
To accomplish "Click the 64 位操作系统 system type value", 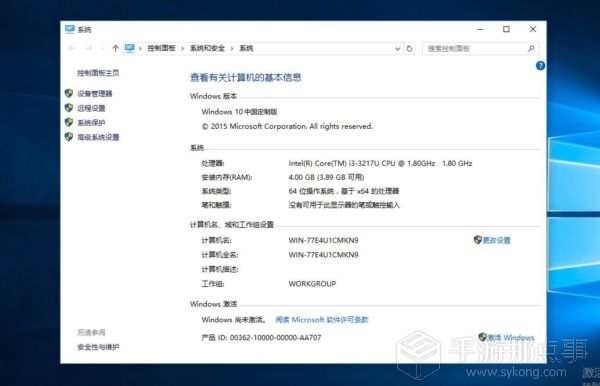I will [344, 191].
